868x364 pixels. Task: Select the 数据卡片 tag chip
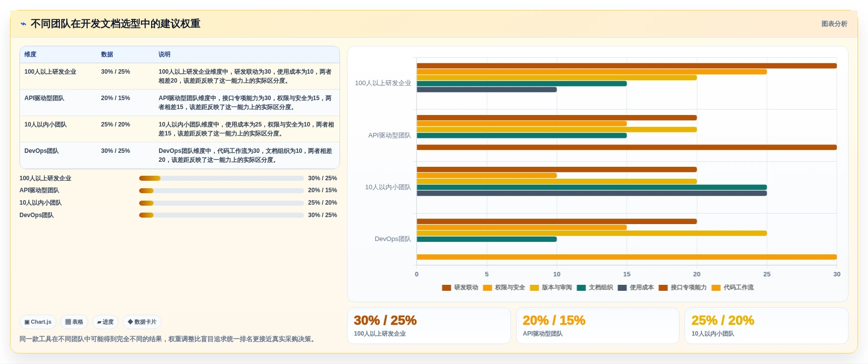coord(142,322)
